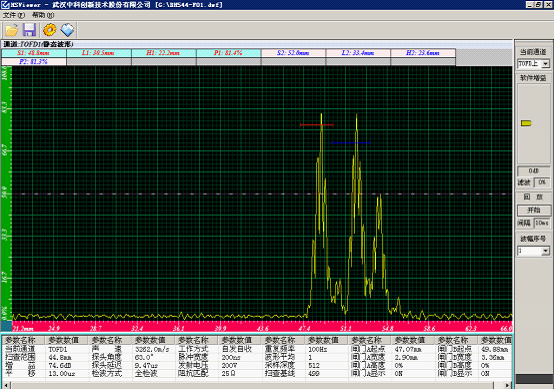Click left arrow of horizontal scrollbar

click(x=6, y=385)
